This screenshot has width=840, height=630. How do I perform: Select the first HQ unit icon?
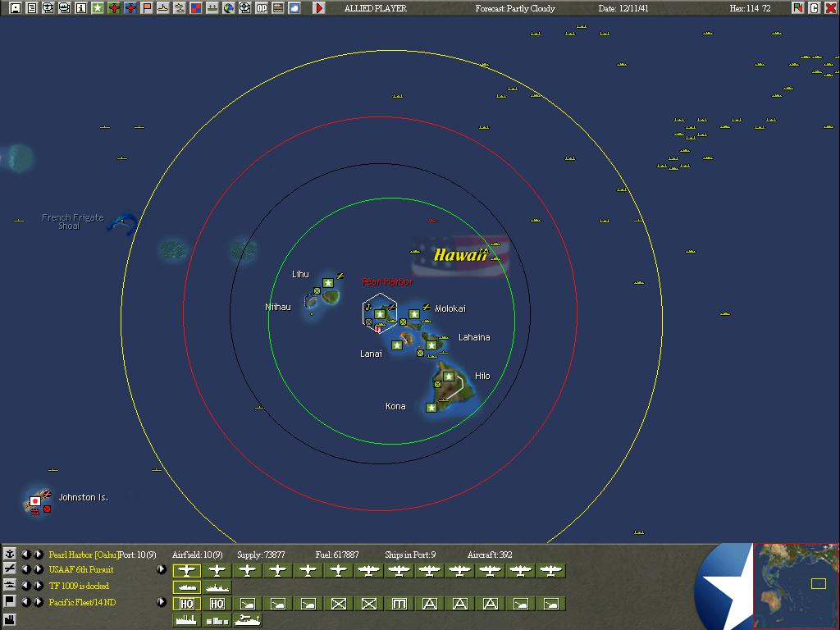(x=186, y=604)
